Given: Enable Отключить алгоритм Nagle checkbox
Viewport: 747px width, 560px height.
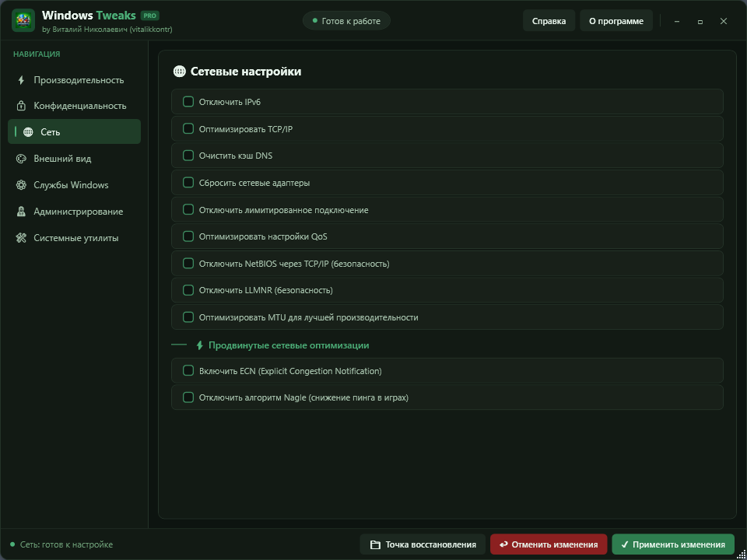Looking at the screenshot, I should pyautogui.click(x=188, y=397).
